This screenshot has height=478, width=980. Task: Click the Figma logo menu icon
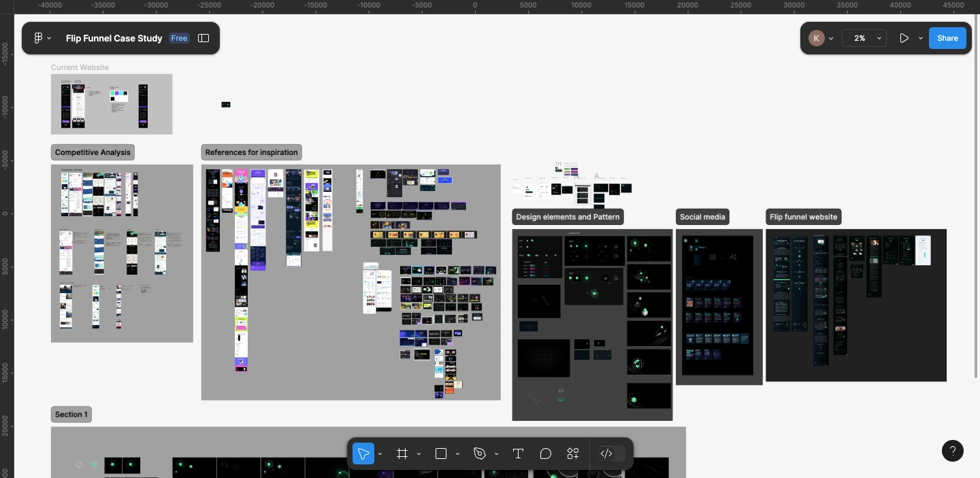38,38
